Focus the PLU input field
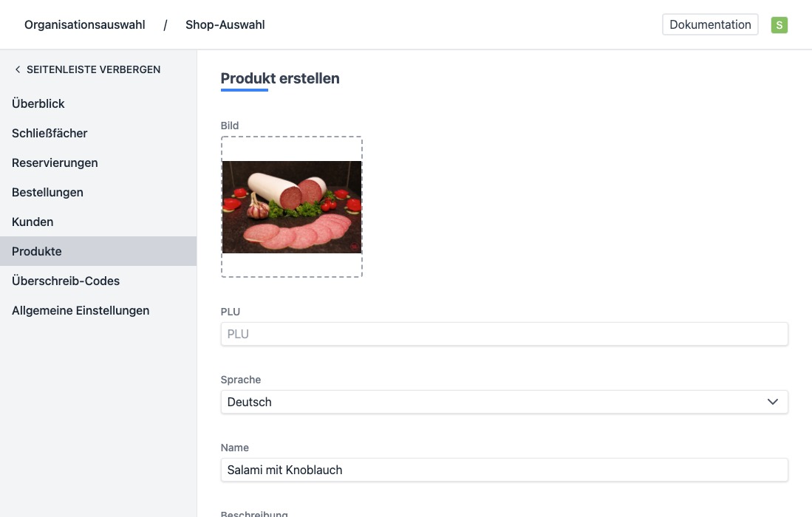This screenshot has width=812, height=517. [504, 334]
